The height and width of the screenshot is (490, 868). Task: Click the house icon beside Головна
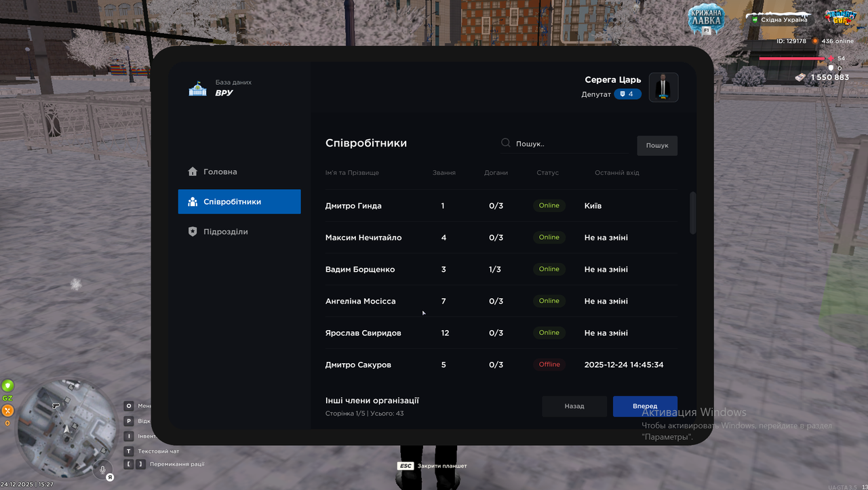(193, 171)
